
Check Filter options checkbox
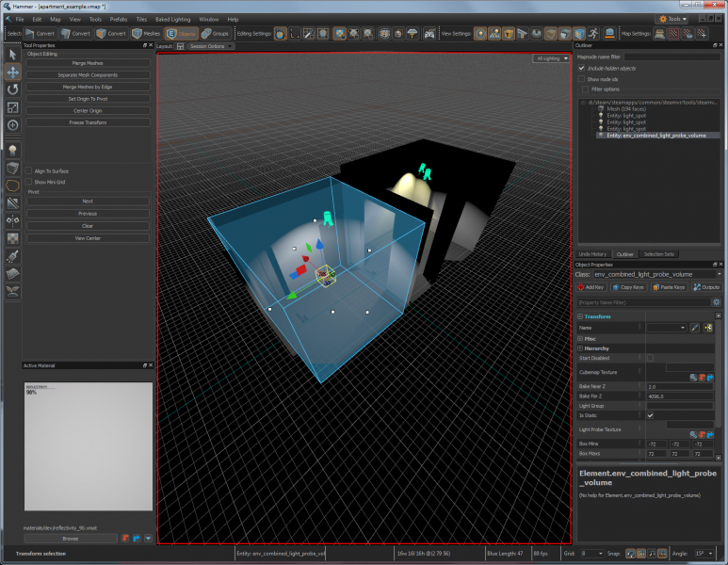[585, 89]
